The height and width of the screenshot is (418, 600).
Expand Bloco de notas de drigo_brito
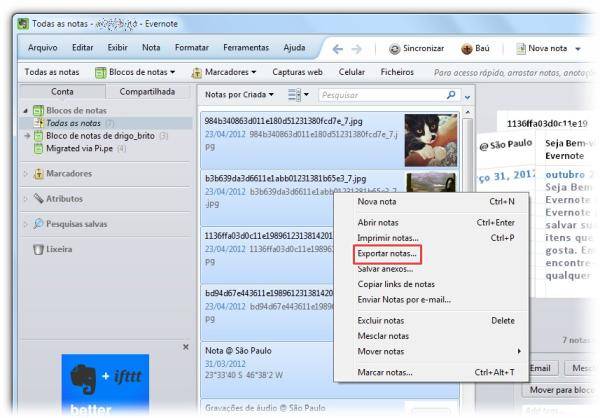click(27, 136)
